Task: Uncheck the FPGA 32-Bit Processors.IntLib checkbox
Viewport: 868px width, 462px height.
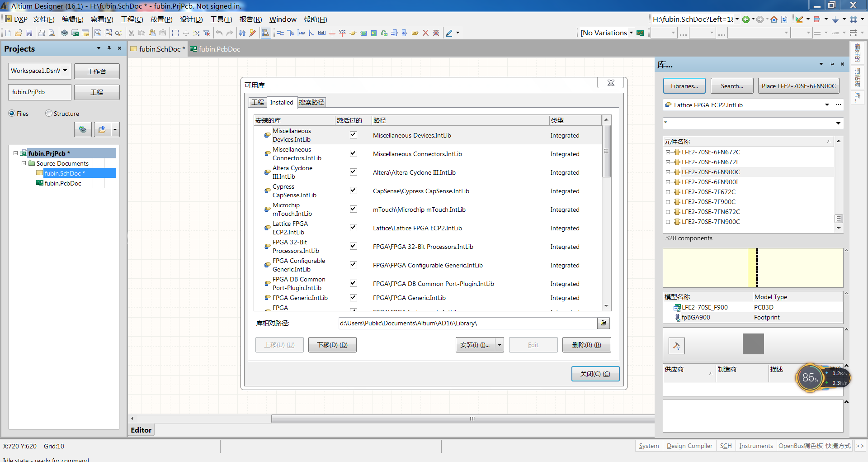Action: coord(354,246)
